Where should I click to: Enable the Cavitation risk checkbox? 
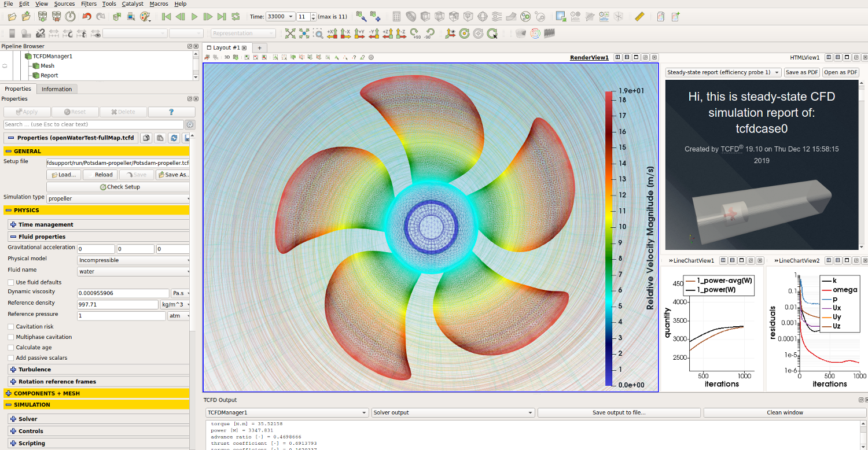[11, 327]
